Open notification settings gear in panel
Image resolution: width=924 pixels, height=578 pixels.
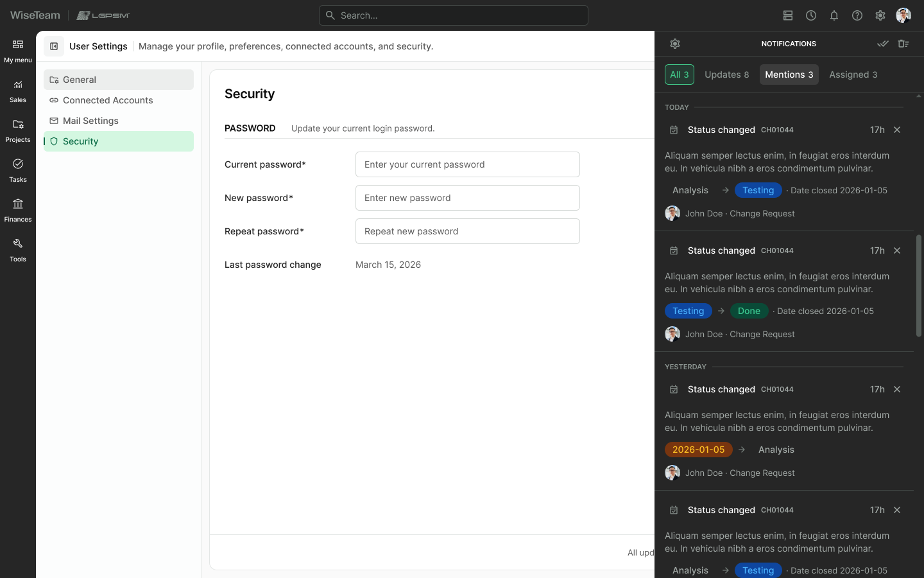click(675, 44)
